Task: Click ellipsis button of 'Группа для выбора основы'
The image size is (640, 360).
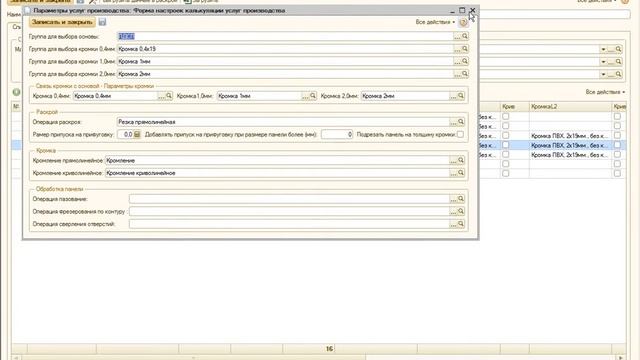Action: [x=457, y=36]
